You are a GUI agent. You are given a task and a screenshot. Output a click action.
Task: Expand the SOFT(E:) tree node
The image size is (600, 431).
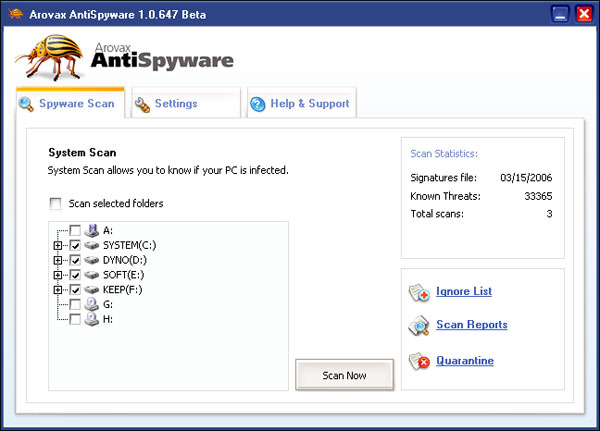pyautogui.click(x=58, y=275)
